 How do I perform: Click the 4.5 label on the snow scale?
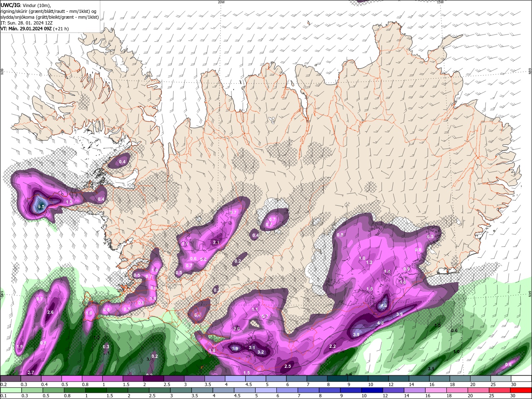pos(249,384)
